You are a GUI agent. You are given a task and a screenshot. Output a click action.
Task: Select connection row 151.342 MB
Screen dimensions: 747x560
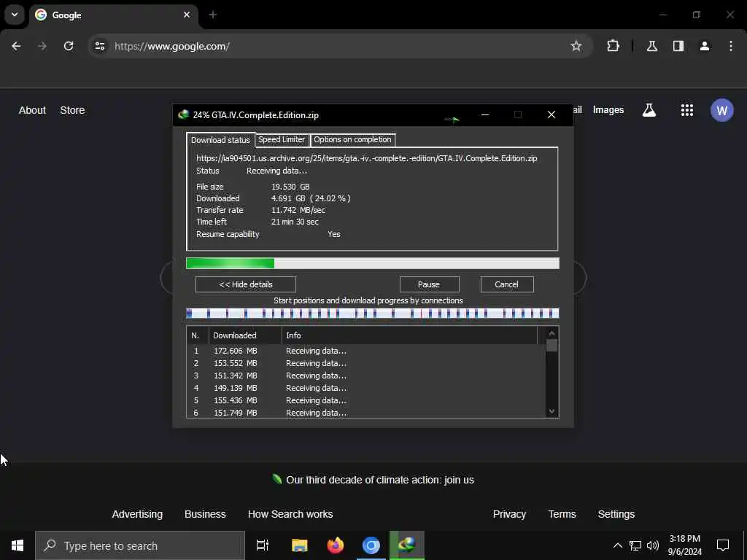click(x=366, y=376)
